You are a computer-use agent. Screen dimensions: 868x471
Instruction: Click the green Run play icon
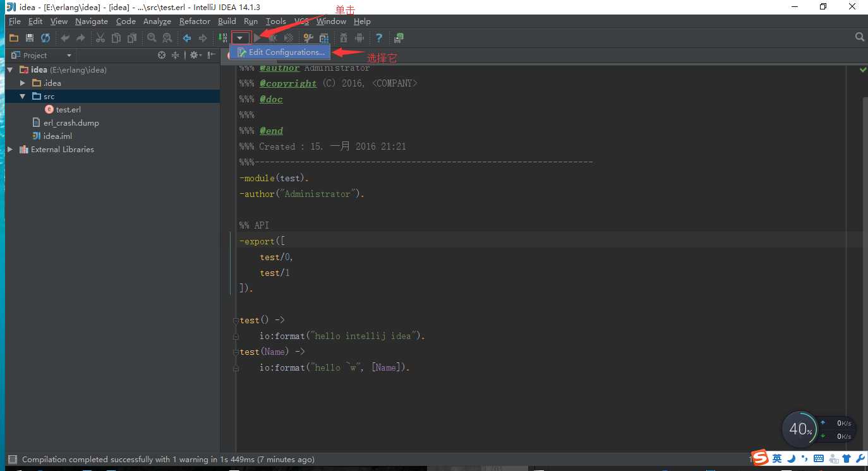pos(257,38)
